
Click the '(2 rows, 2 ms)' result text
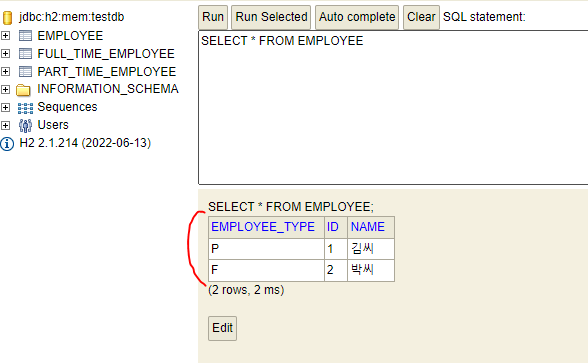point(246,290)
